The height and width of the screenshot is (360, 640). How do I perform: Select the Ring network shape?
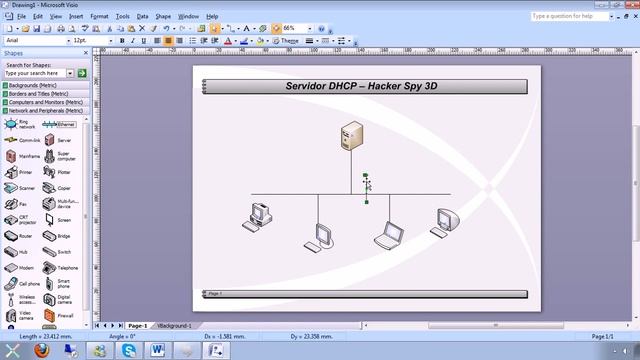coord(20,124)
